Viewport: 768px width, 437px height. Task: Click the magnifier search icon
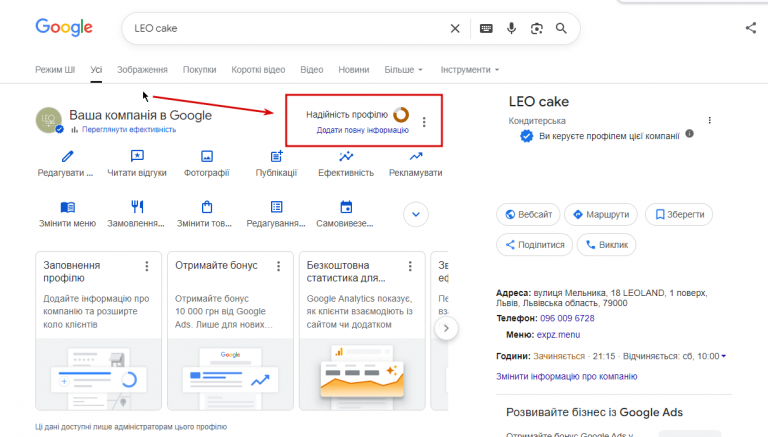(x=561, y=28)
